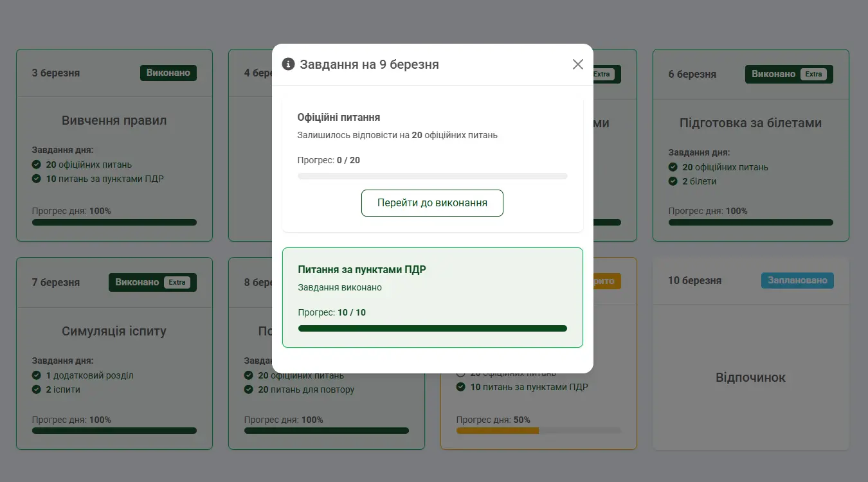Click checkmark next to 2 білети
868x482 pixels.
click(x=673, y=181)
